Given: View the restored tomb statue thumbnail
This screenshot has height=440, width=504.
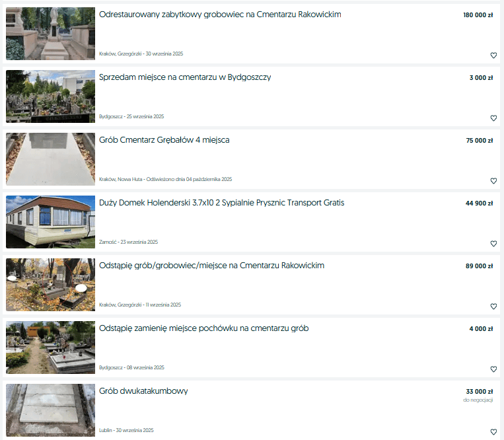Looking at the screenshot, I should click(50, 34).
